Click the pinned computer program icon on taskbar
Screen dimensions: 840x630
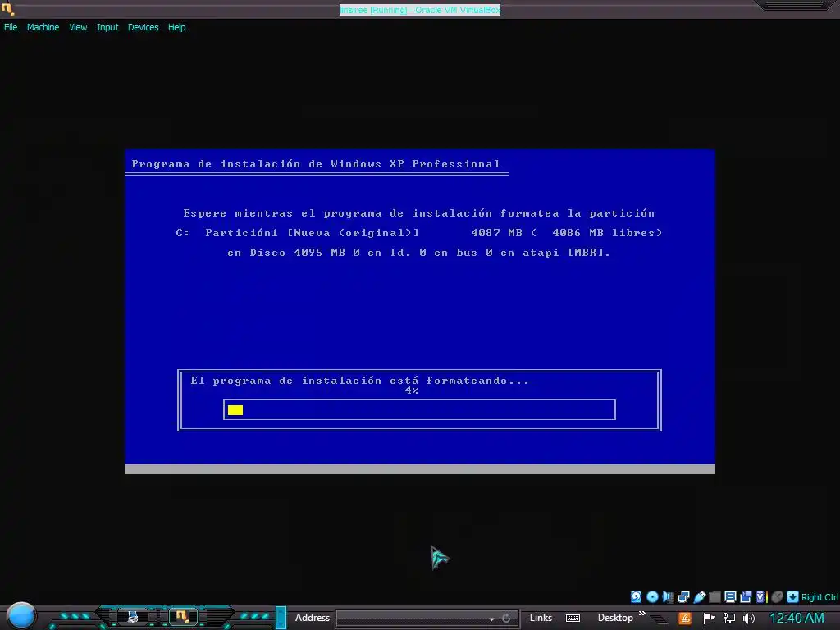tap(132, 617)
